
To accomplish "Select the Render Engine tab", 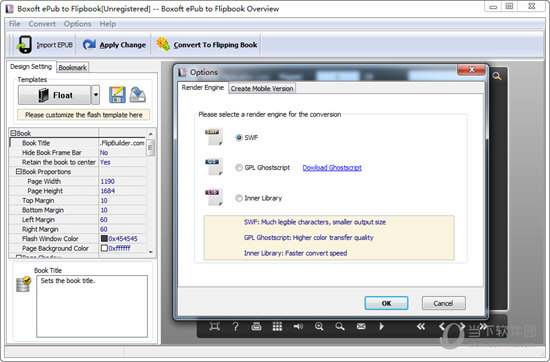I will pyautogui.click(x=203, y=88).
